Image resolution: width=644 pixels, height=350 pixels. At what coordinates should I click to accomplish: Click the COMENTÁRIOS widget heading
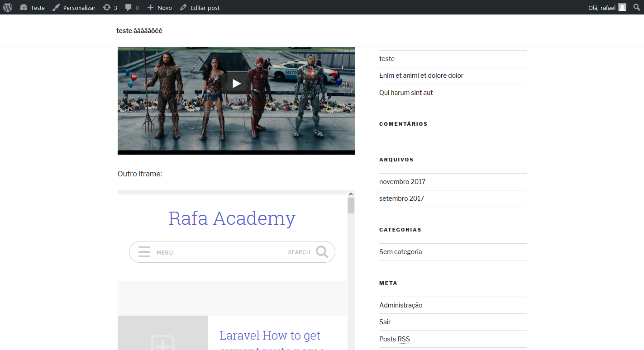tap(403, 124)
